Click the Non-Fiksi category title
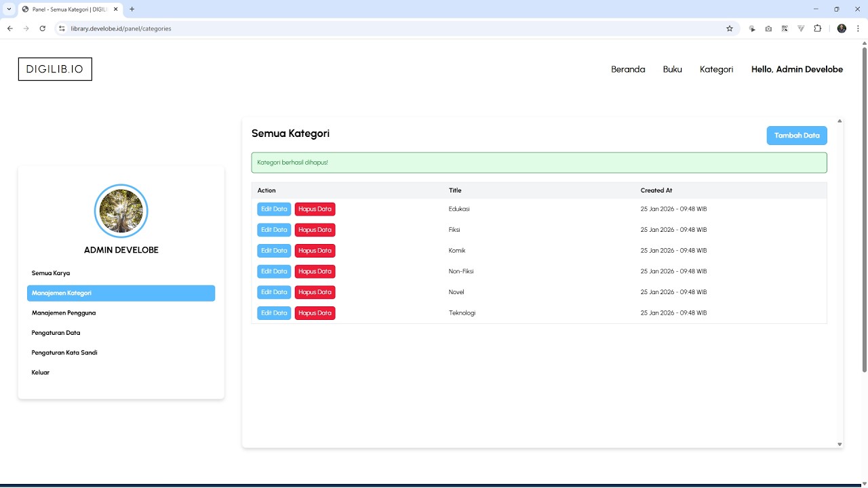The width and height of the screenshot is (868, 488). click(461, 271)
